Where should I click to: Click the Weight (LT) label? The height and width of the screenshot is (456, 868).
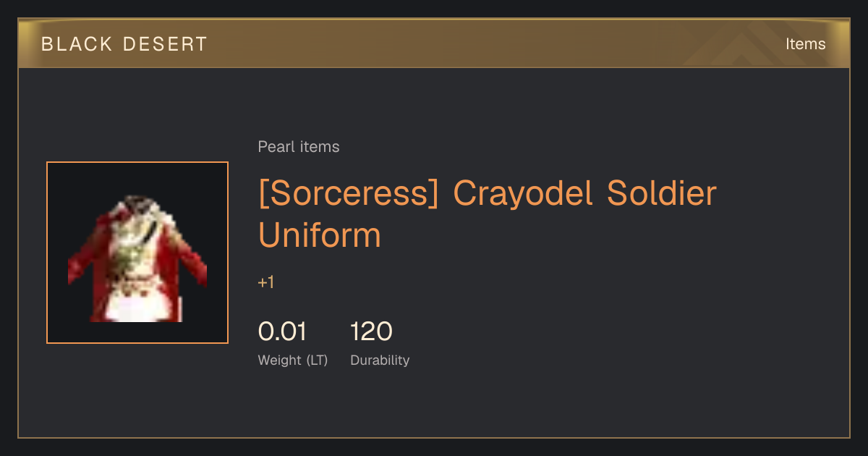[x=293, y=360]
